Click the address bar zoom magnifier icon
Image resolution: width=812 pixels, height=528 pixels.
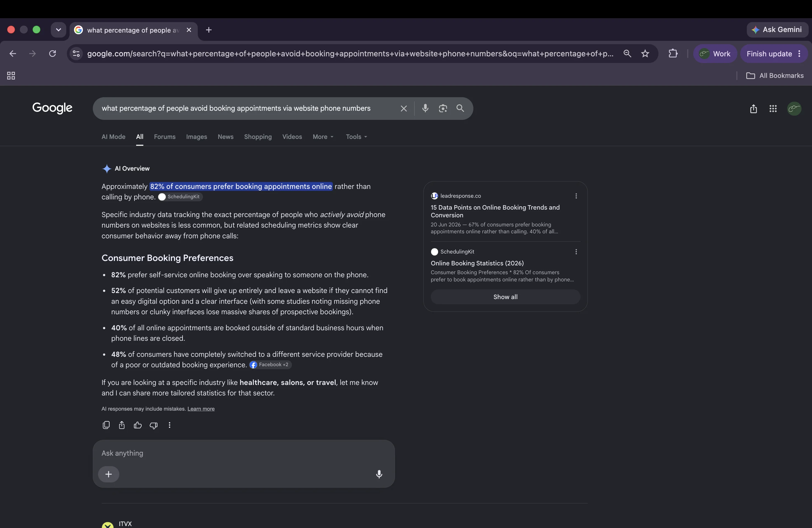pos(627,54)
